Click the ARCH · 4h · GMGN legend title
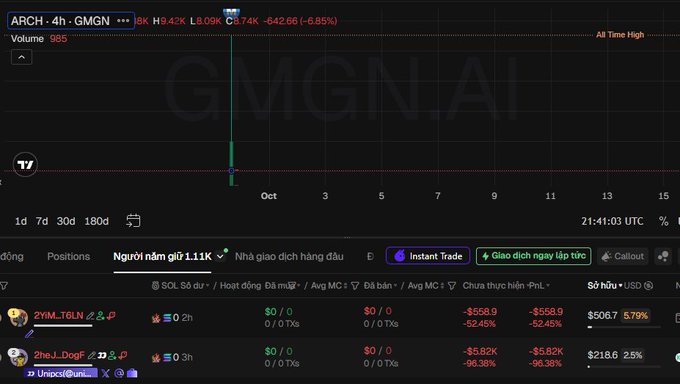The height and width of the screenshot is (384, 680). pos(60,21)
